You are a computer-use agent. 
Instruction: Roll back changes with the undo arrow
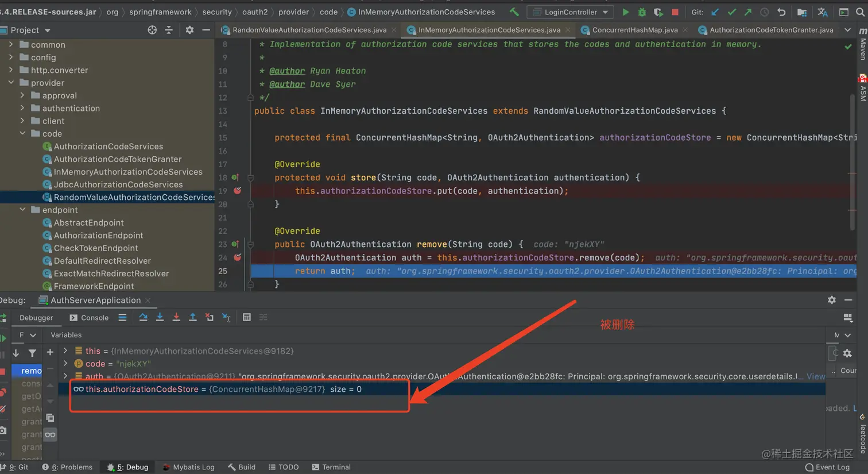[x=781, y=12]
